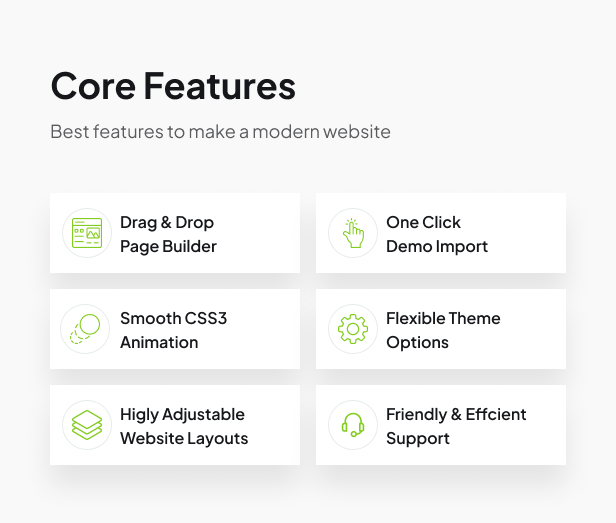Click the headset support icon

(352, 426)
